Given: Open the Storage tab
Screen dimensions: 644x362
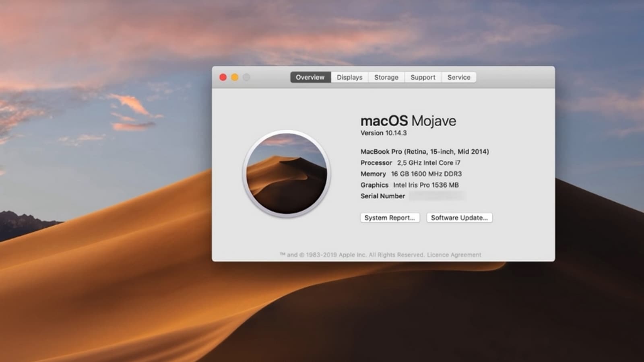Looking at the screenshot, I should tap(386, 77).
